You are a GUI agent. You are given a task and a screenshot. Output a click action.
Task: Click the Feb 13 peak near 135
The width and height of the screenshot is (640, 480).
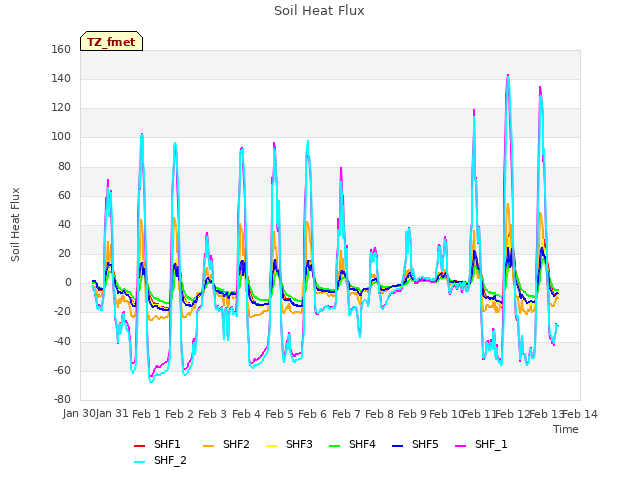click(x=540, y=88)
